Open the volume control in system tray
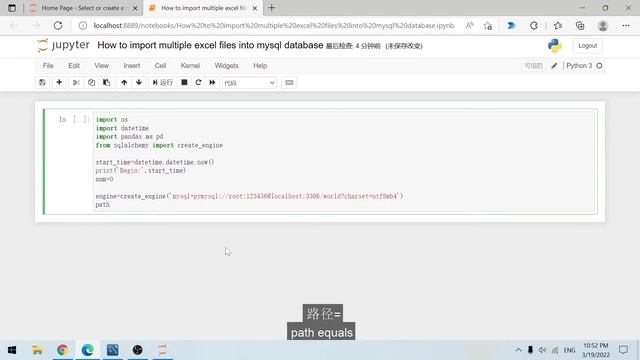 pos(542,350)
